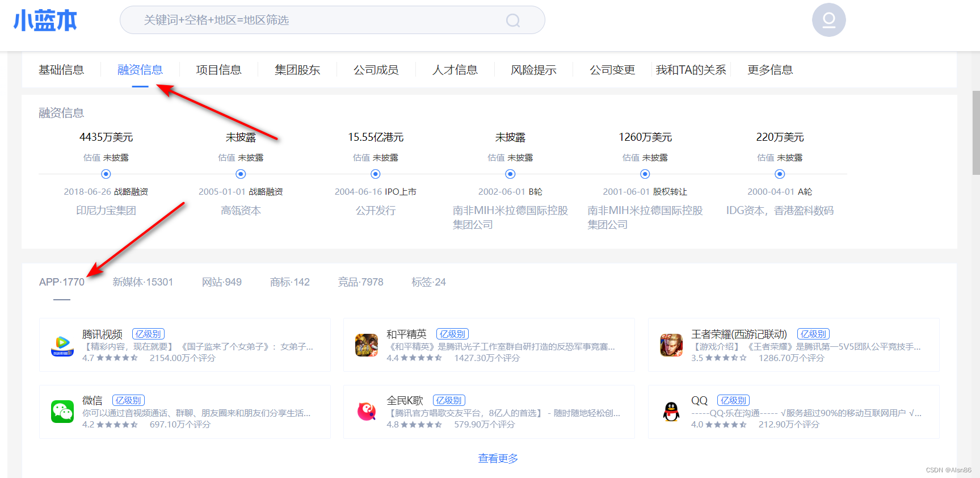
Task: Open the 更多信息 tab
Action: 770,70
